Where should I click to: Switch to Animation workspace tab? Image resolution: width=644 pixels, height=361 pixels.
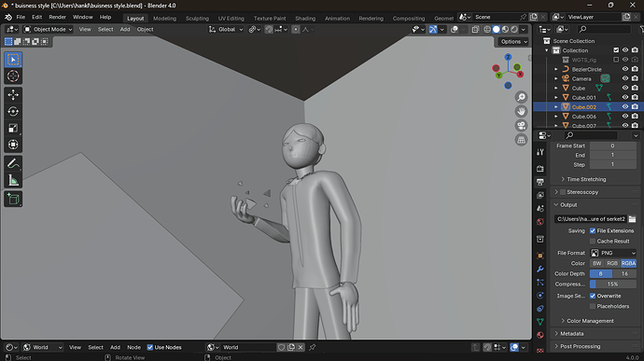[x=337, y=18]
